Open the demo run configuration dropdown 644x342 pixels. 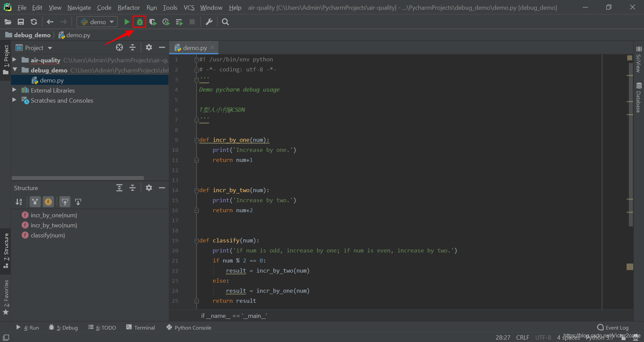[x=97, y=22]
